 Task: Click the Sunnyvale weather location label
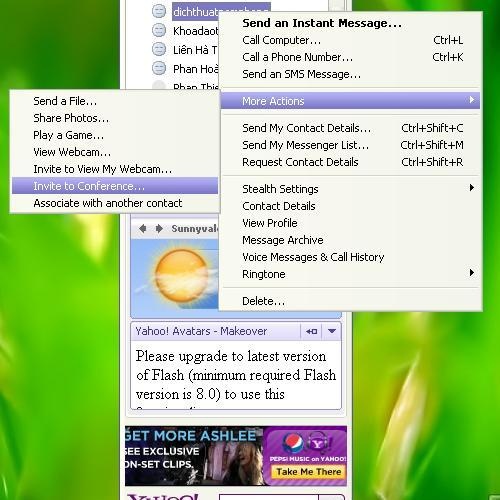point(195,229)
